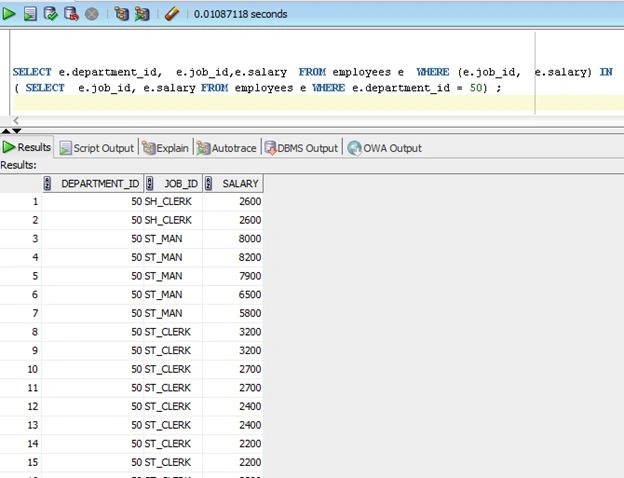This screenshot has width=624, height=478.
Task: Run the statement with green play icon
Action: coord(9,14)
